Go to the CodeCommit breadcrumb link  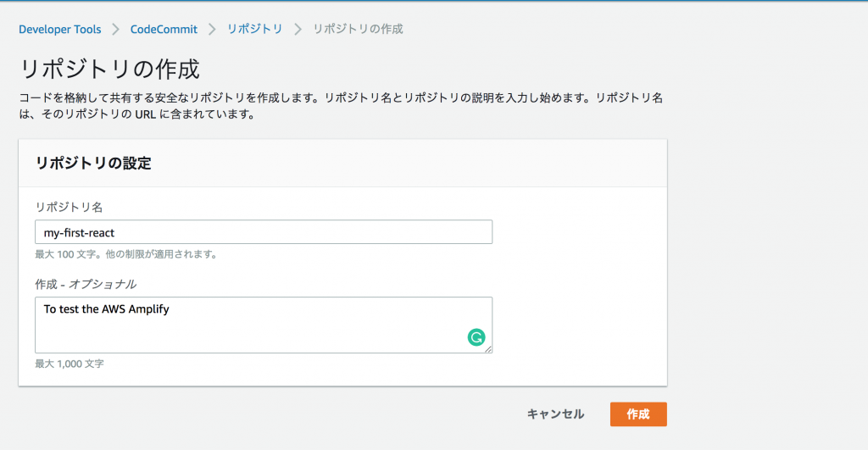164,30
